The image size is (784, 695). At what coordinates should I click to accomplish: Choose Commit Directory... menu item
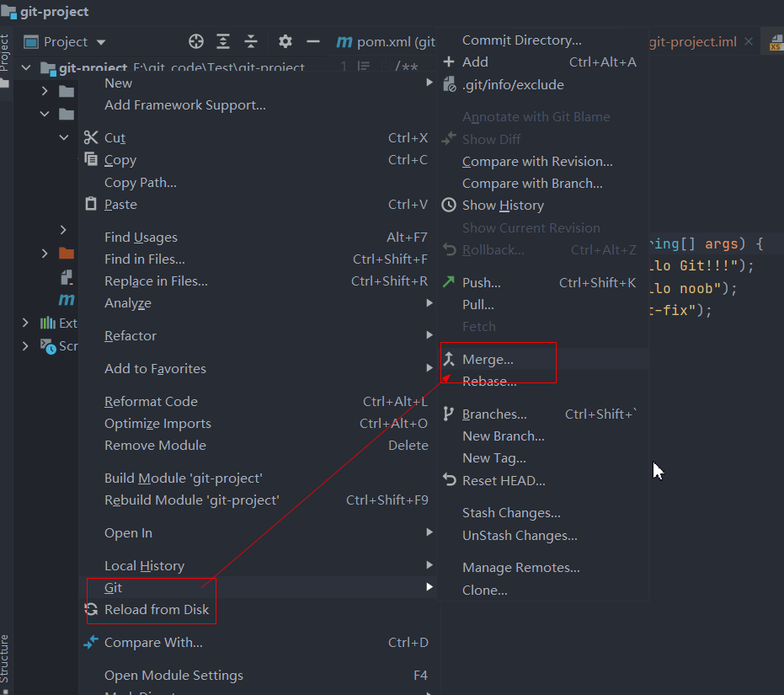coord(543,40)
